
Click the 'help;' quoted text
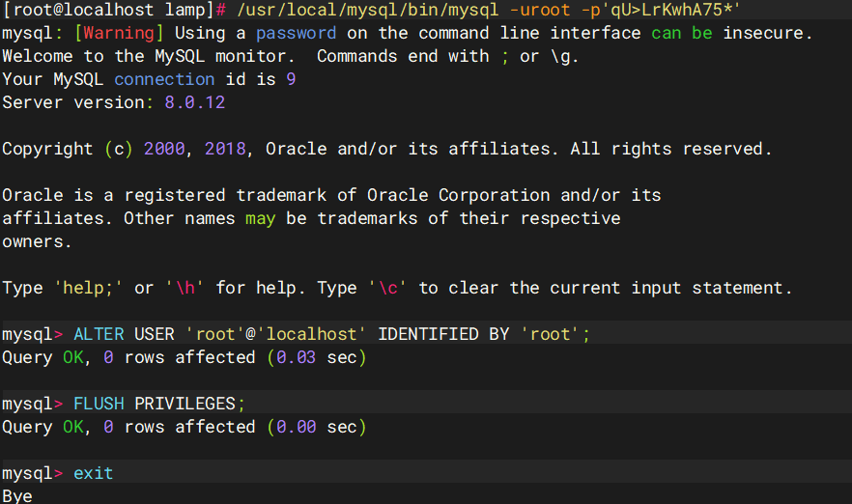point(88,288)
